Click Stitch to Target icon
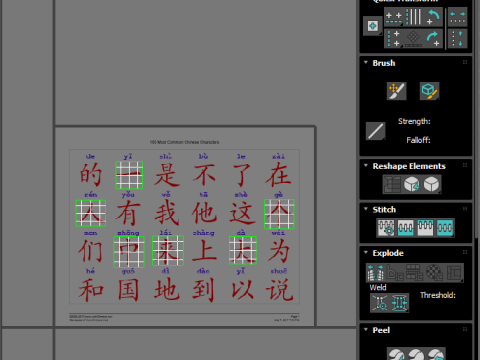Image resolution: width=480 pixels, height=360 pixels. [386, 228]
